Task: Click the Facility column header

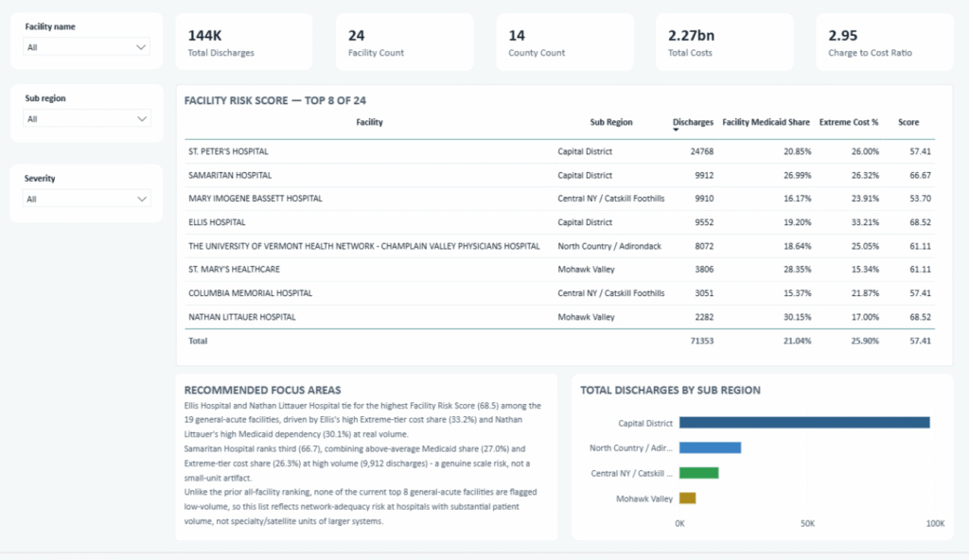Action: (369, 122)
